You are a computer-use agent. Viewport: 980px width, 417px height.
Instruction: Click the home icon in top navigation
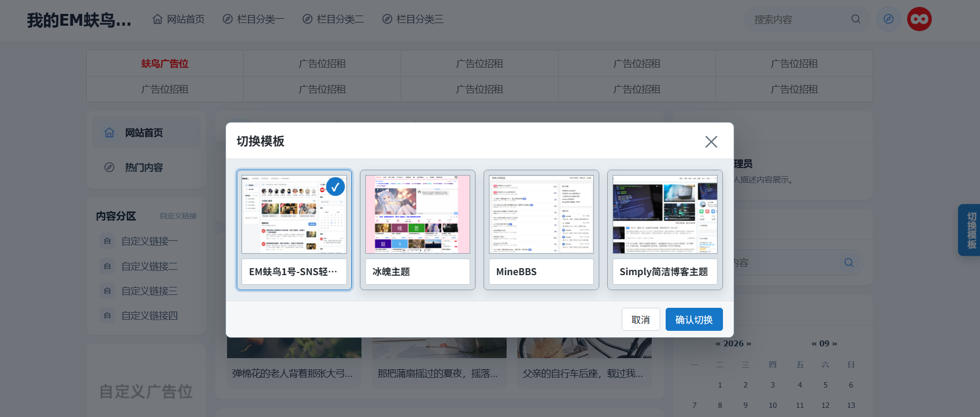[157, 19]
